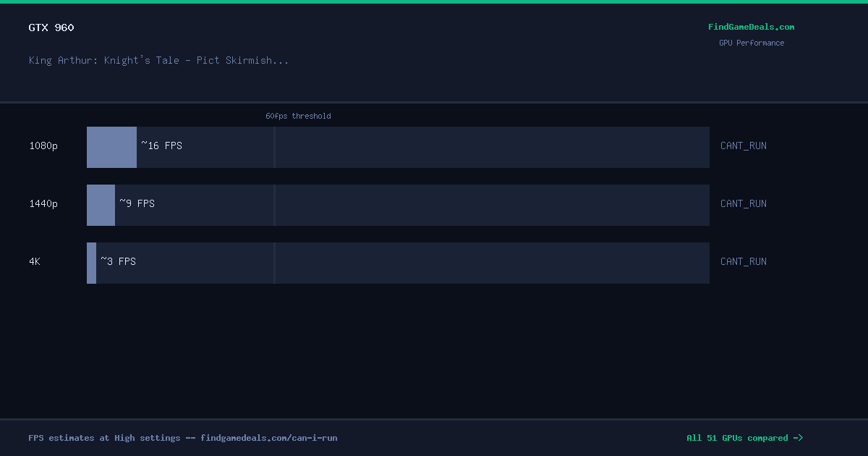Click the 4K resolution label

(35, 261)
